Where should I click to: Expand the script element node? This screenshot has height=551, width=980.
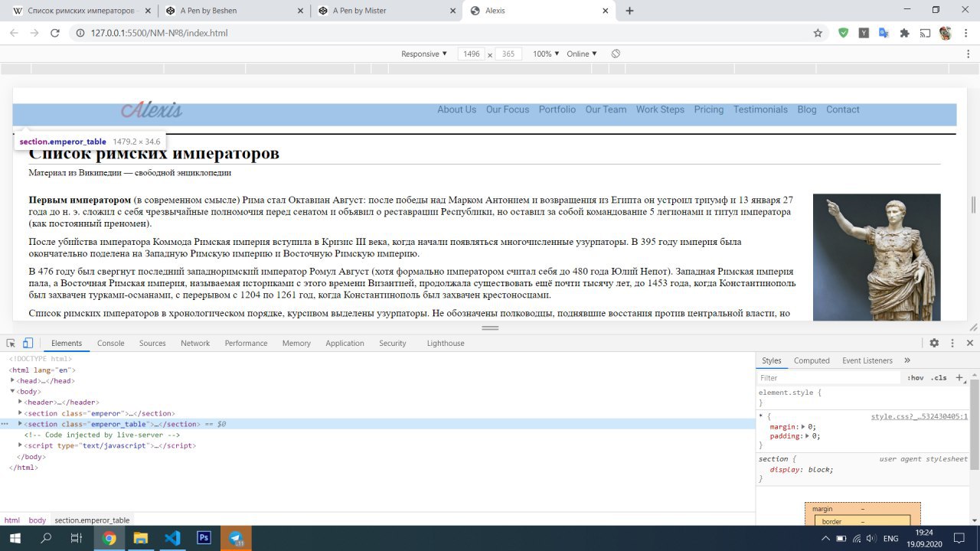coord(21,445)
